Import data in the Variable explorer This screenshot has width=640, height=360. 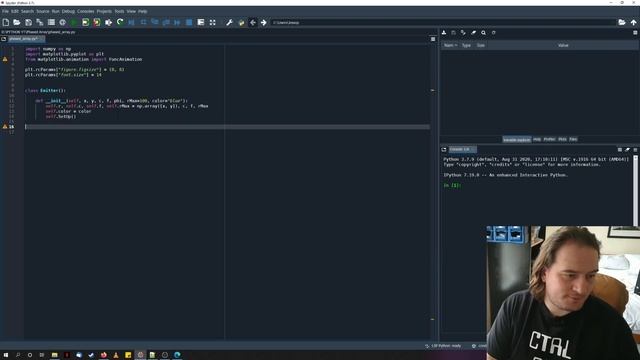coord(444,33)
